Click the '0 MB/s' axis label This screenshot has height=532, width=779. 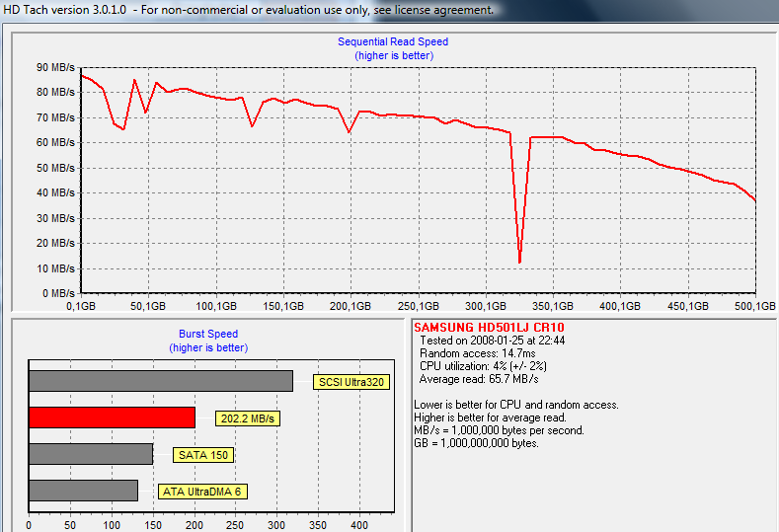(58, 293)
